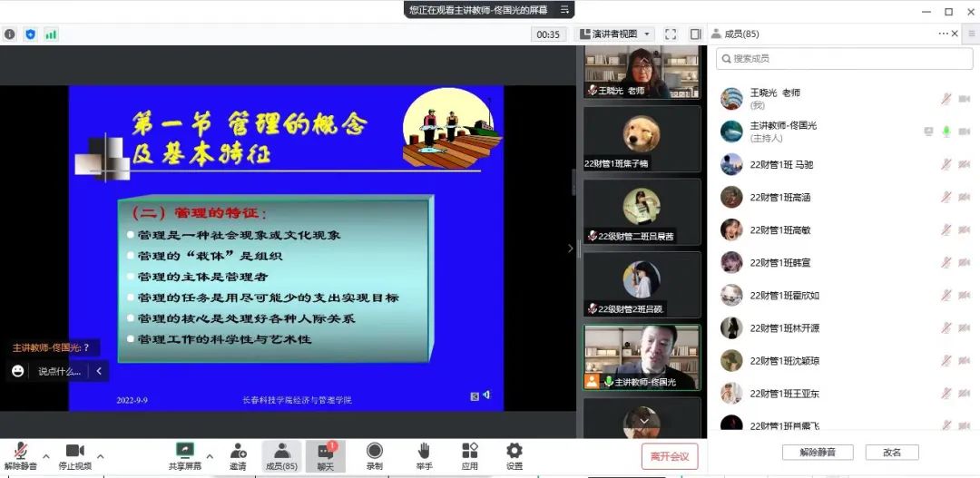Open the 邀请 (Invite) option
The width and height of the screenshot is (980, 478).
click(238, 455)
